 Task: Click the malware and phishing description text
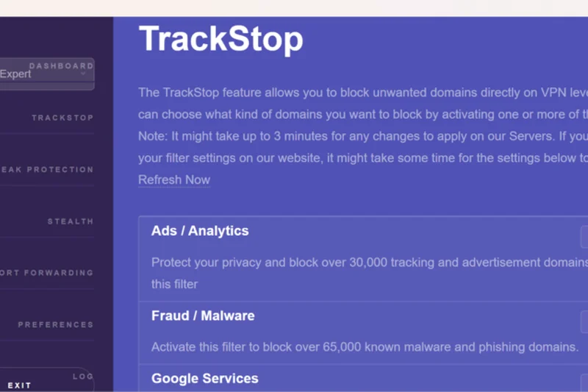(x=365, y=347)
